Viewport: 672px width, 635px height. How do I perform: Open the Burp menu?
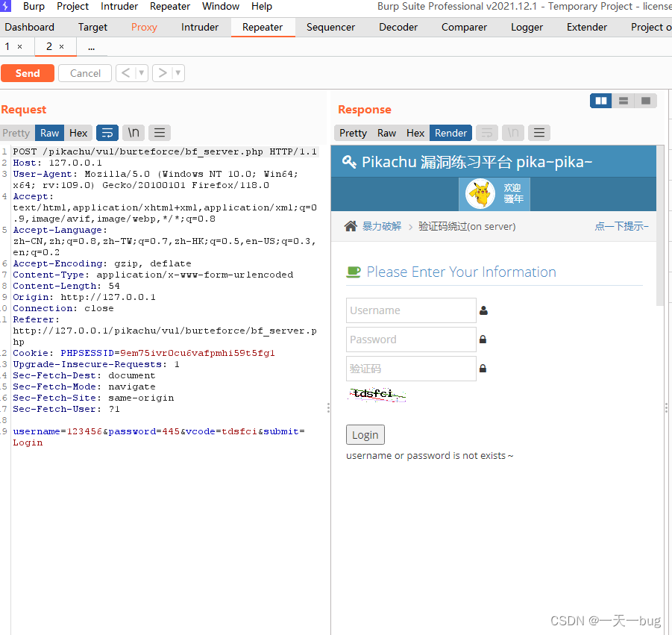coord(34,7)
